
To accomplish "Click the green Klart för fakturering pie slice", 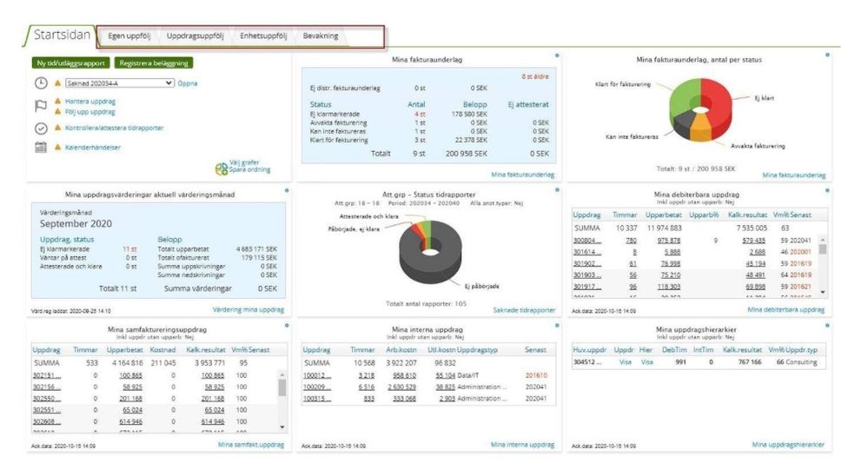I will 684,97.
